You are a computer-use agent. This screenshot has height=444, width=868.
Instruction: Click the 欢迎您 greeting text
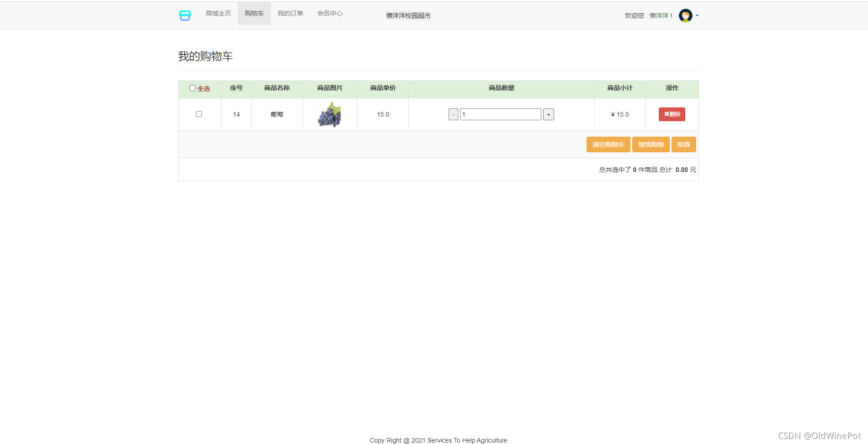coord(648,16)
